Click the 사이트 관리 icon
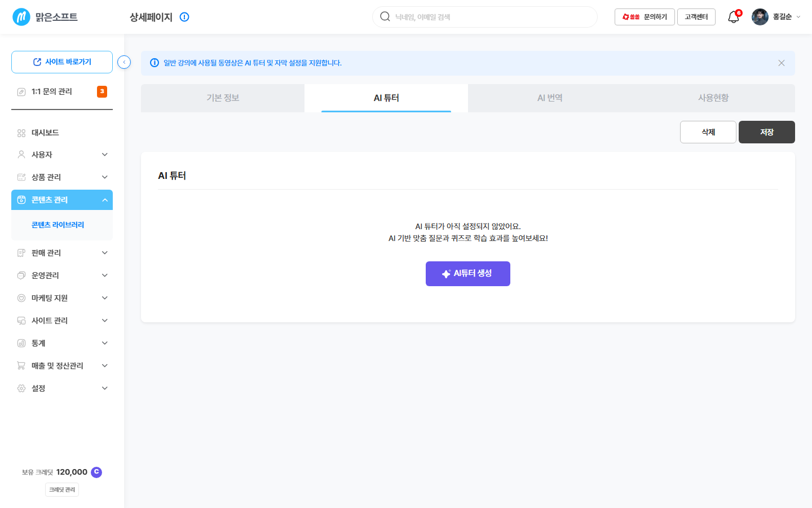The image size is (812, 508). pyautogui.click(x=21, y=321)
